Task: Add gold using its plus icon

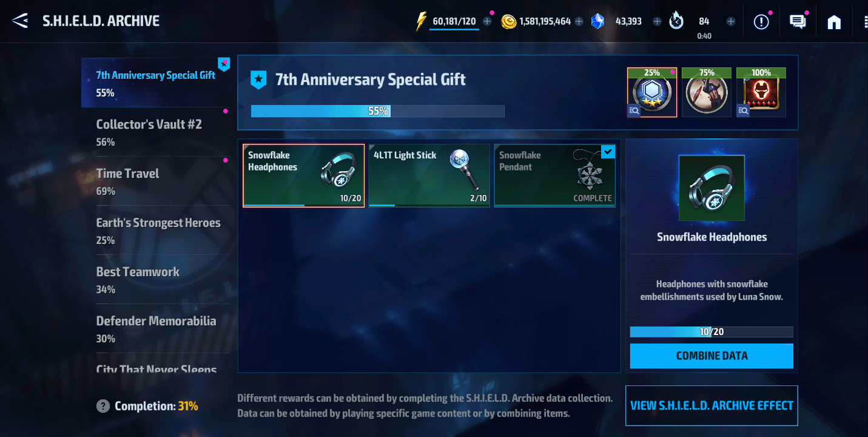Action: [x=579, y=21]
